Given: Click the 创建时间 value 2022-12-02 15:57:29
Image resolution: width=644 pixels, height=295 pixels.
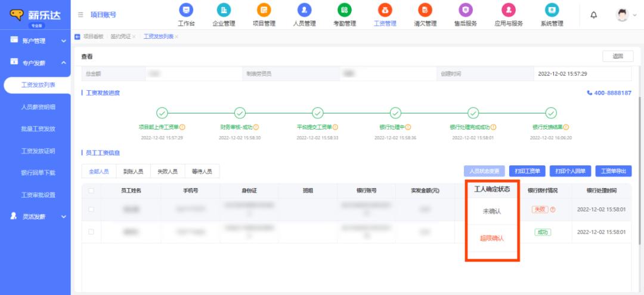Looking at the screenshot, I should pos(562,74).
